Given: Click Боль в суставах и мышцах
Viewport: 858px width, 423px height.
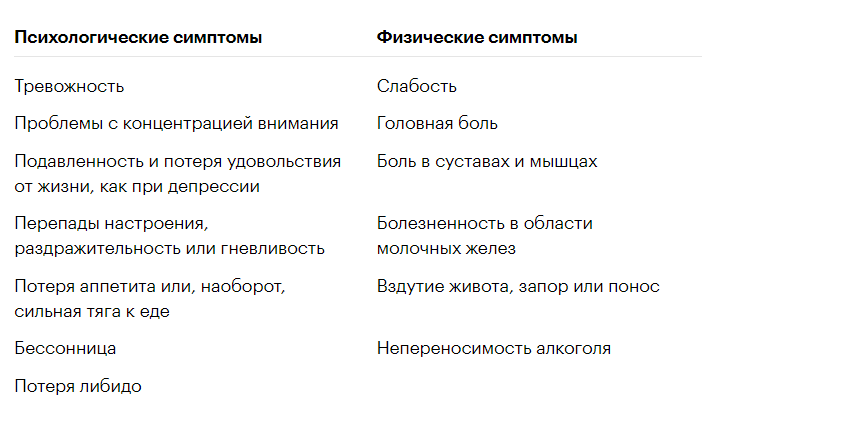Looking at the screenshot, I should click(487, 161).
